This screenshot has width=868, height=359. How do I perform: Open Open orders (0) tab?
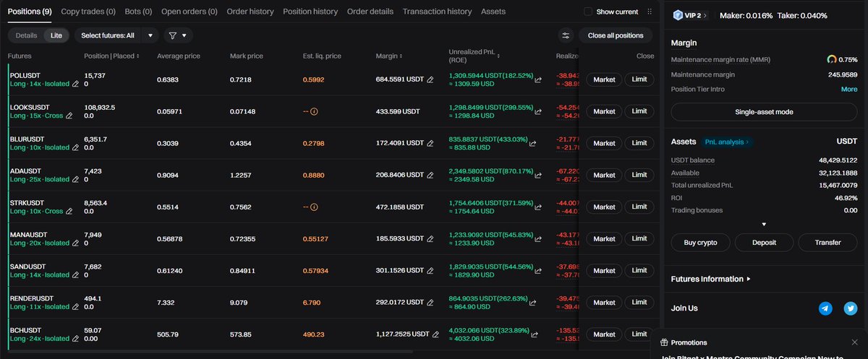pos(190,12)
